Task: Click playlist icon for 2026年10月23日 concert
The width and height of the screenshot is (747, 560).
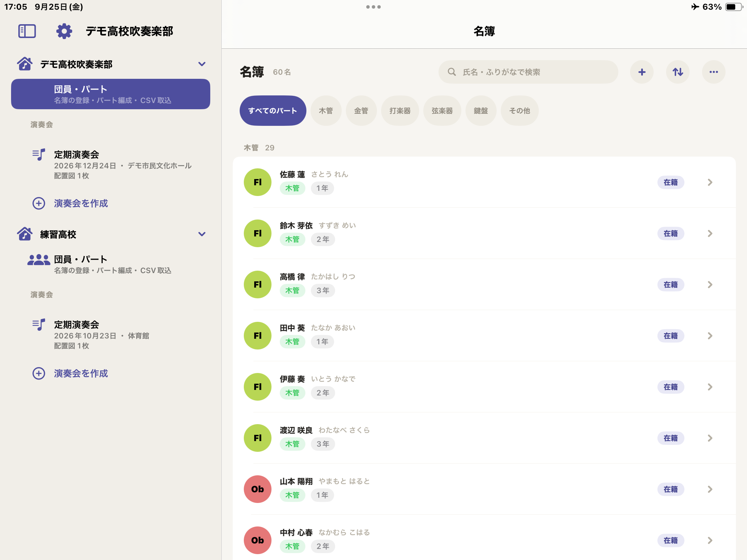Action: [39, 325]
